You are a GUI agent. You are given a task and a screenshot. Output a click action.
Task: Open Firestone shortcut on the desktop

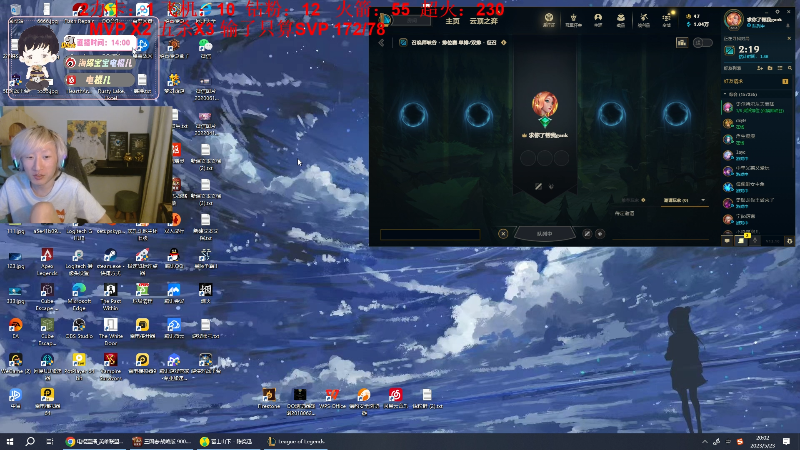tap(268, 398)
